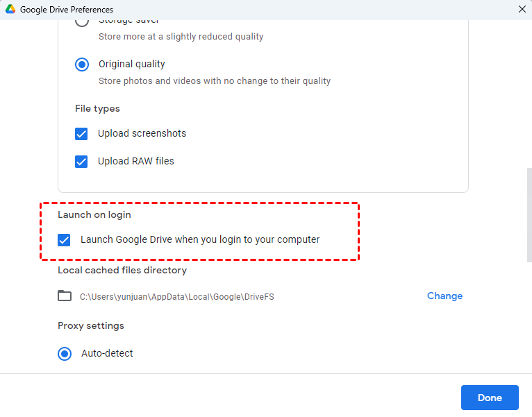Image resolution: width=532 pixels, height=417 pixels.
Task: Click 'Store more at a slightly reduced quality' text
Action: (x=181, y=36)
